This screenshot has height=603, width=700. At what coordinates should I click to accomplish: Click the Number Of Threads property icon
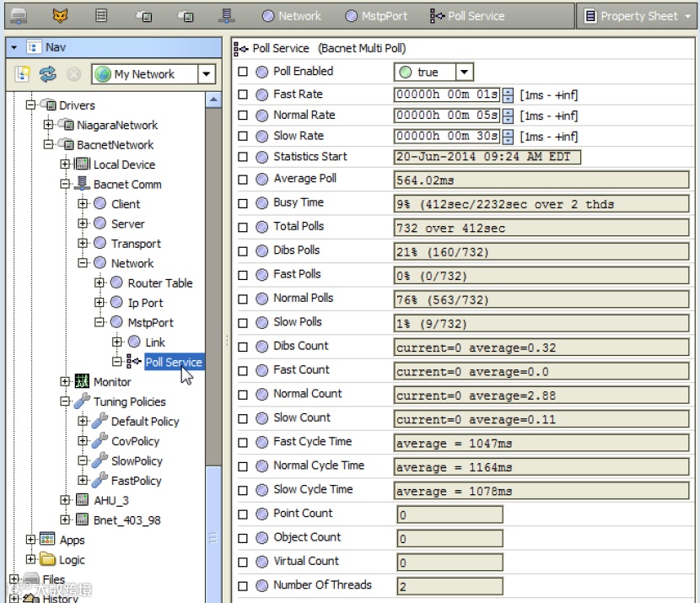(x=262, y=585)
